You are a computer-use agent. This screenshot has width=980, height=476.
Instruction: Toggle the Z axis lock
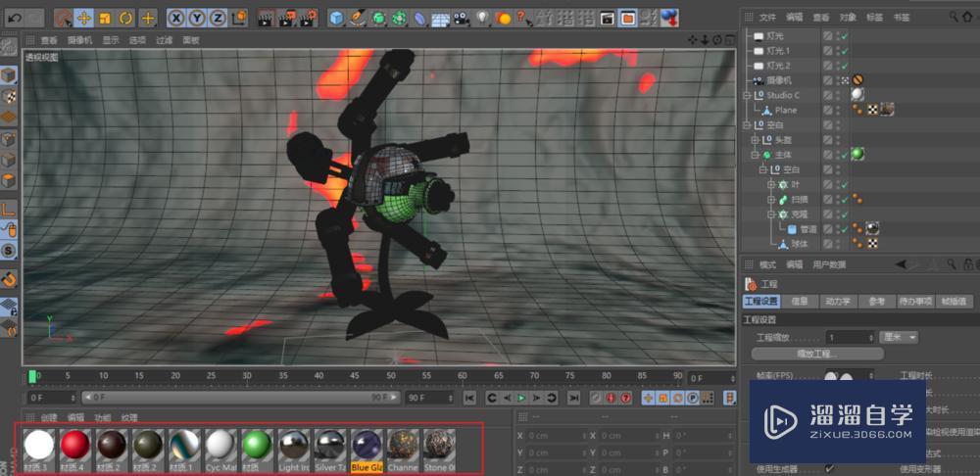(218, 19)
